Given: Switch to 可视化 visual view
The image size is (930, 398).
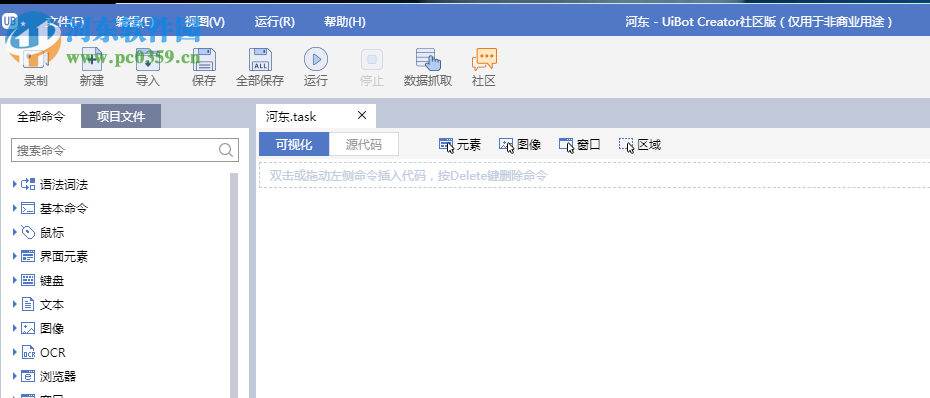Looking at the screenshot, I should click(x=294, y=145).
